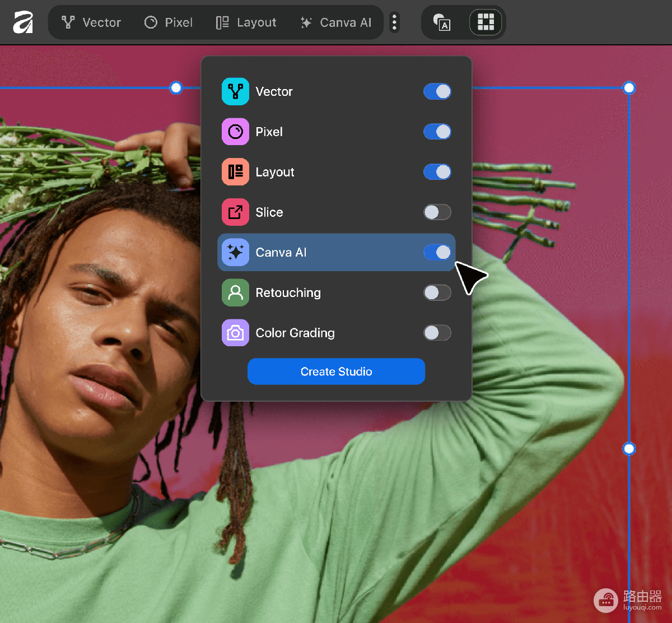Image resolution: width=672 pixels, height=623 pixels.
Task: Toggle off Canva AI in the studio list
Action: (437, 253)
